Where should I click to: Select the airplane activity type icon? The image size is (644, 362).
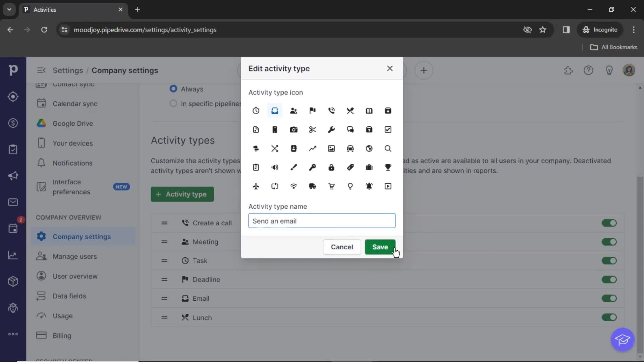click(256, 186)
